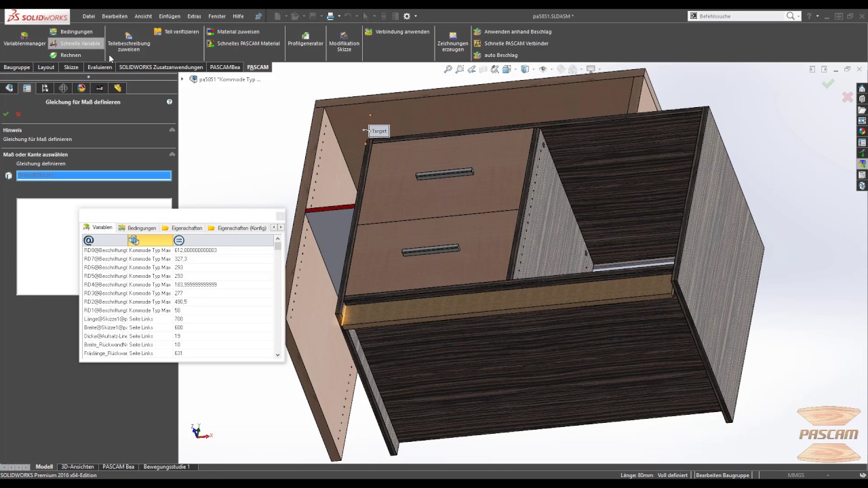
Task: Open the Datei menu
Action: [89, 16]
